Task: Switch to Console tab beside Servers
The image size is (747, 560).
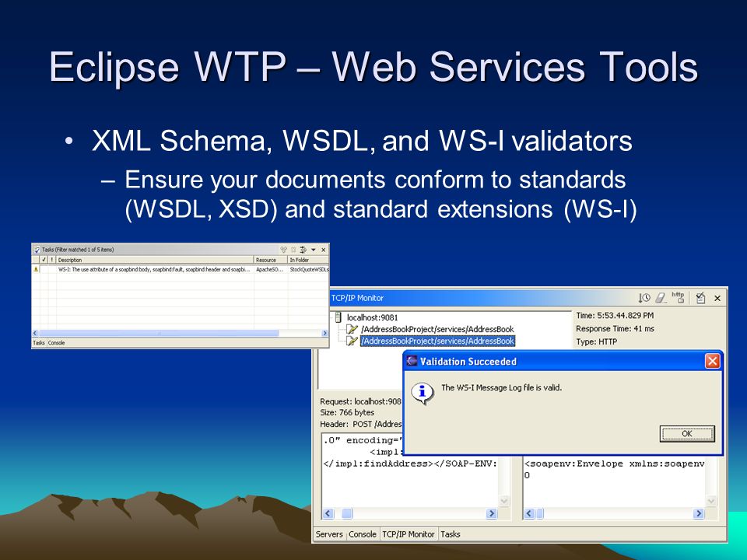Action: pyautogui.click(x=363, y=534)
